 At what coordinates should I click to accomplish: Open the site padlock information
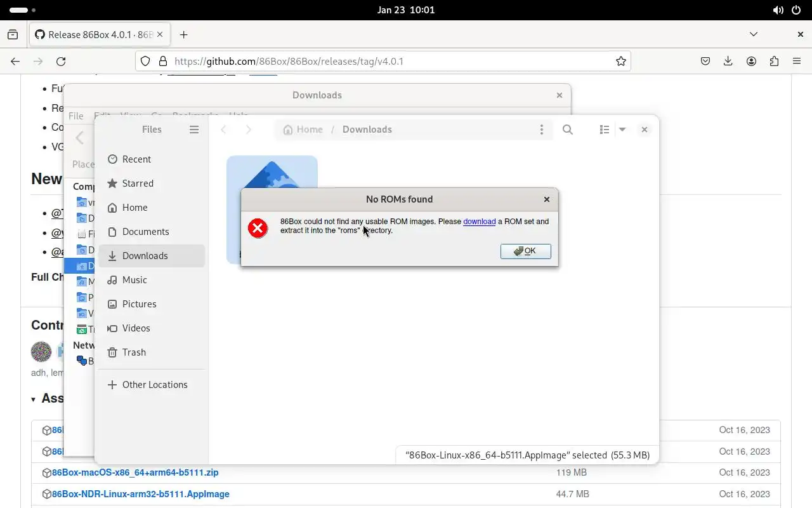(x=162, y=62)
